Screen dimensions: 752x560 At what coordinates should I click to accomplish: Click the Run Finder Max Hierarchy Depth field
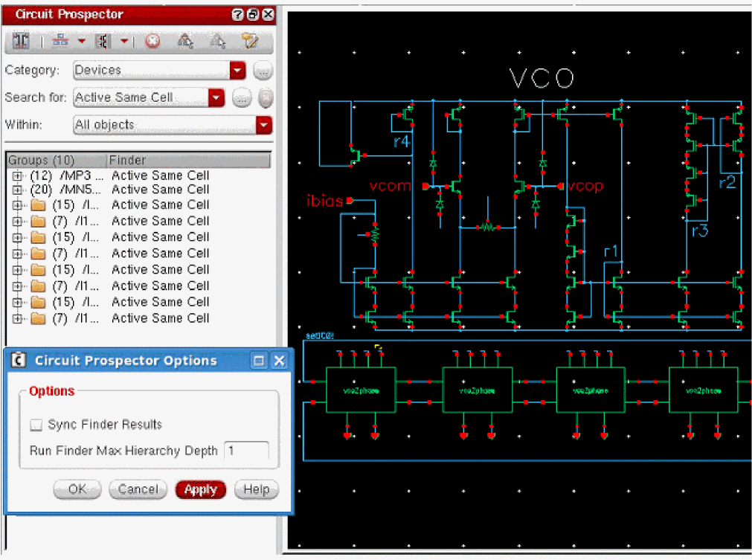pos(246,451)
